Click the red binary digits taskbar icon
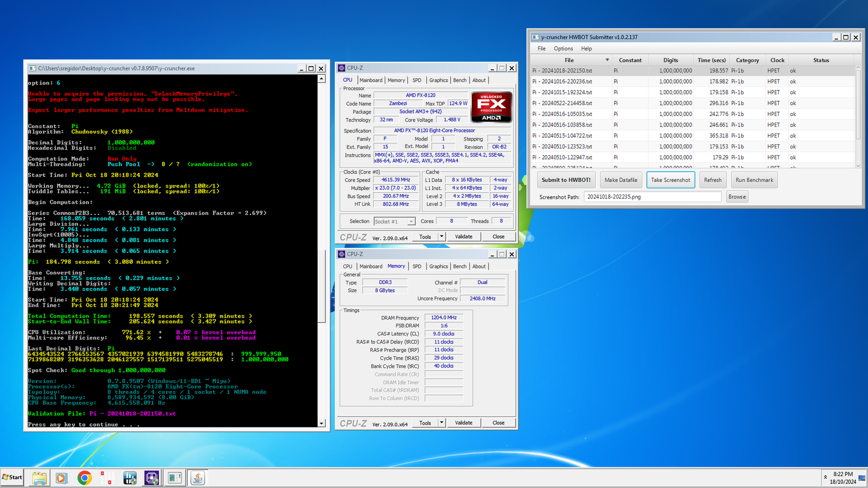 107,478
